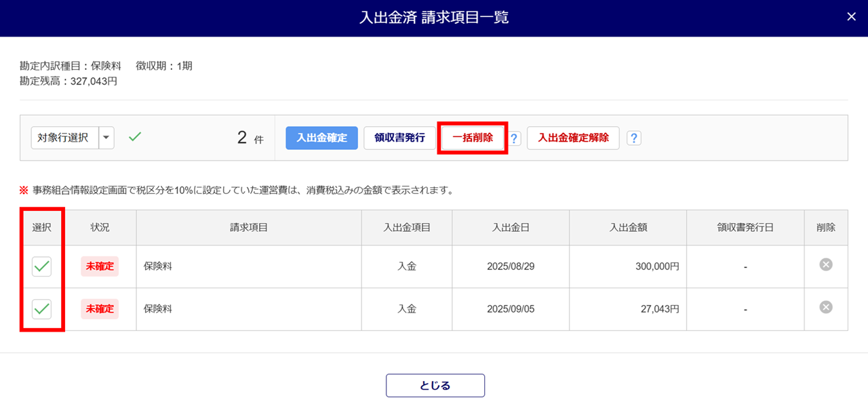This screenshot has width=868, height=417.
Task: Click the とじる button
Action: (435, 385)
